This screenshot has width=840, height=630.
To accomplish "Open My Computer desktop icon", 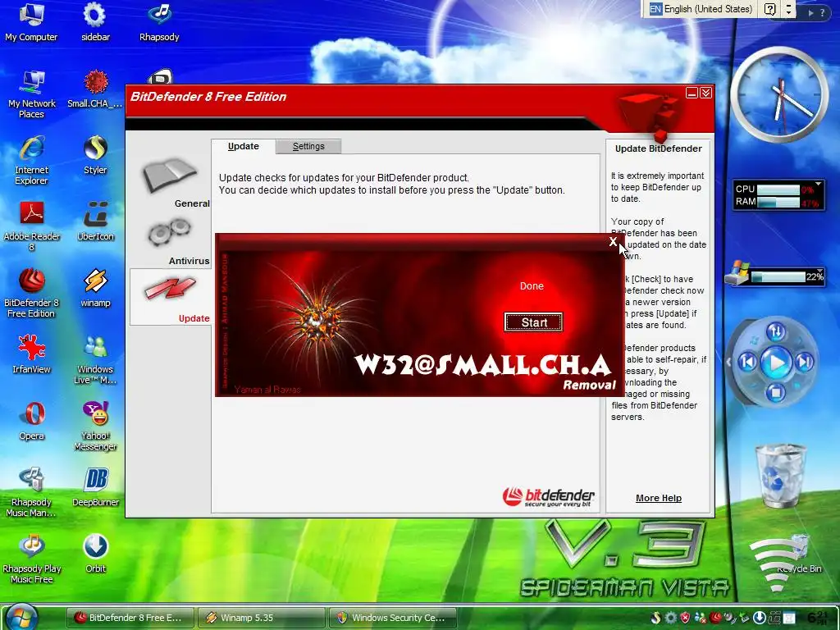I will (31, 22).
